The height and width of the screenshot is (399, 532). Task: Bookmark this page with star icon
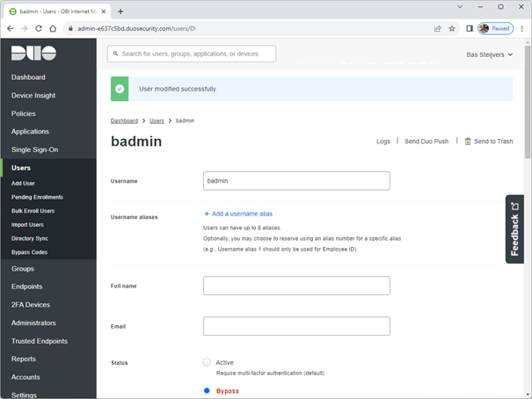[x=452, y=28]
